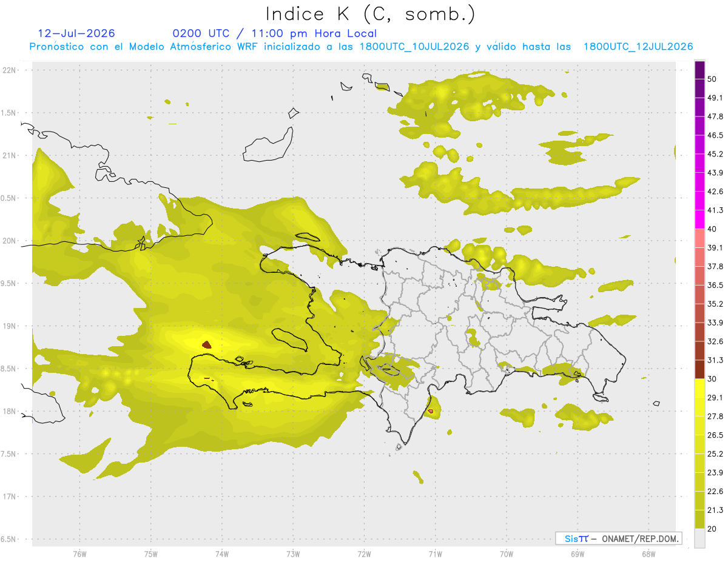Image resolution: width=728 pixels, height=562 pixels.
Task: Click the latitude label "20N"
Action: tap(10, 241)
